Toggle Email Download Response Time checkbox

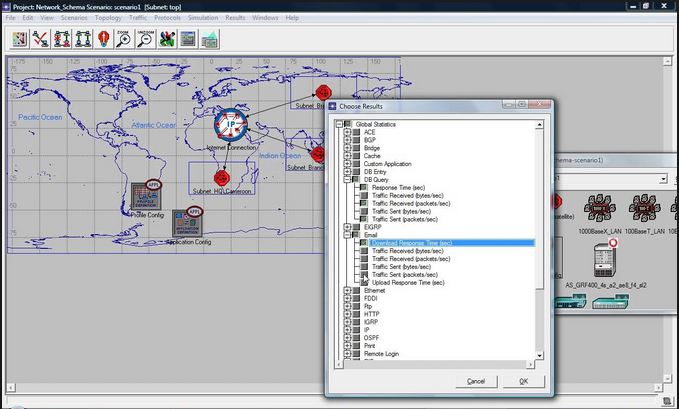[x=364, y=243]
